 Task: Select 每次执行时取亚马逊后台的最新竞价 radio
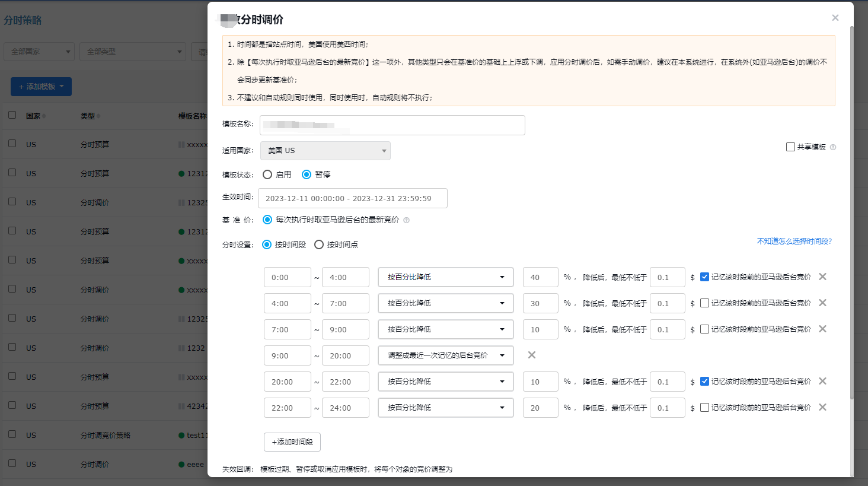click(x=267, y=220)
